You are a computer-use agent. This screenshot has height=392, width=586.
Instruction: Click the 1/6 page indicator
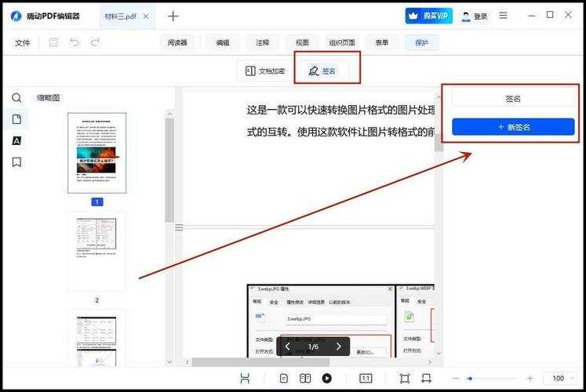tap(313, 347)
